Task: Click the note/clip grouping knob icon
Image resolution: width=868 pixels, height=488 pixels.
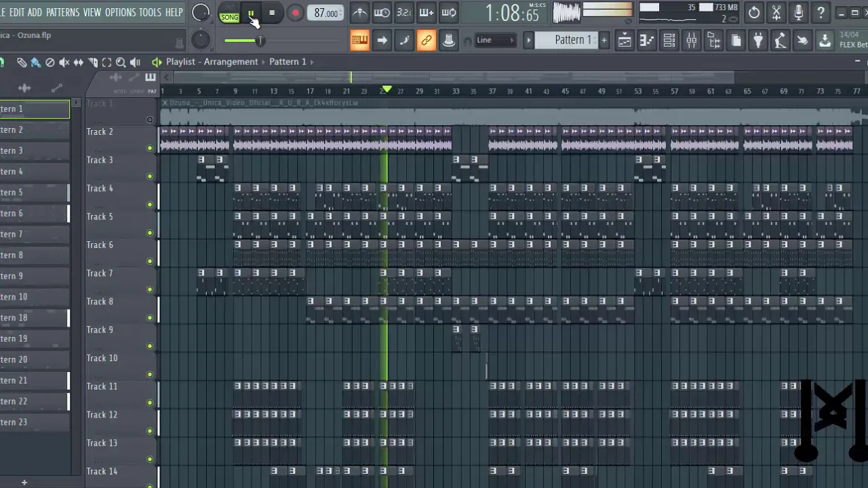Action: [449, 41]
